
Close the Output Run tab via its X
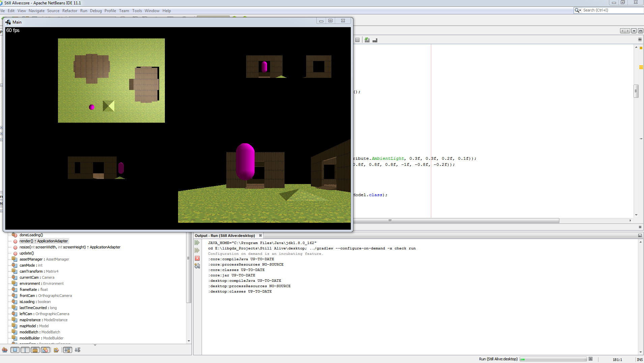(260, 236)
